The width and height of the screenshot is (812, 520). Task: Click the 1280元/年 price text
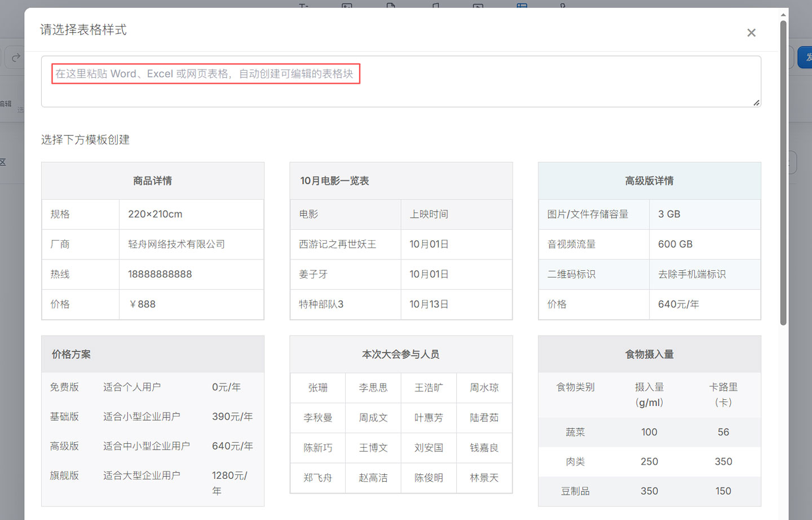230,483
